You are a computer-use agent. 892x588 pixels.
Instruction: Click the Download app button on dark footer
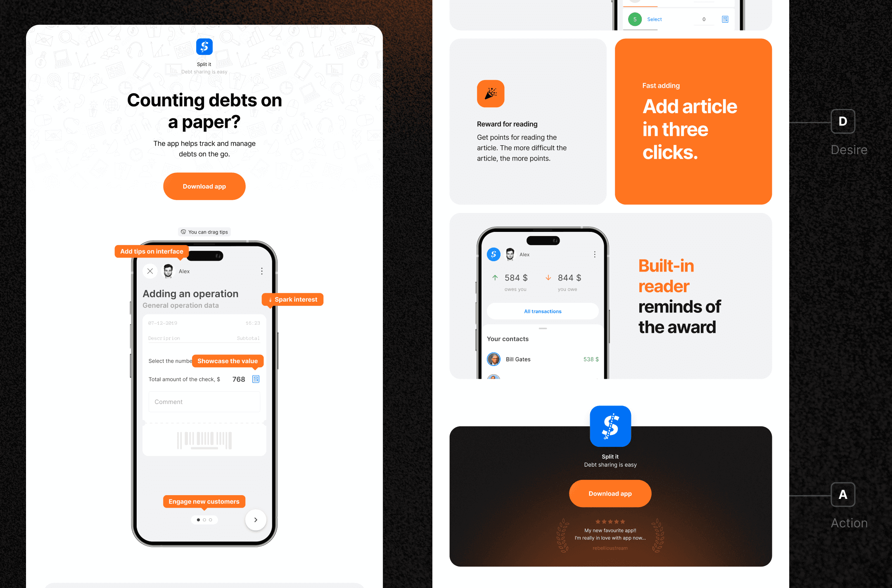point(610,494)
